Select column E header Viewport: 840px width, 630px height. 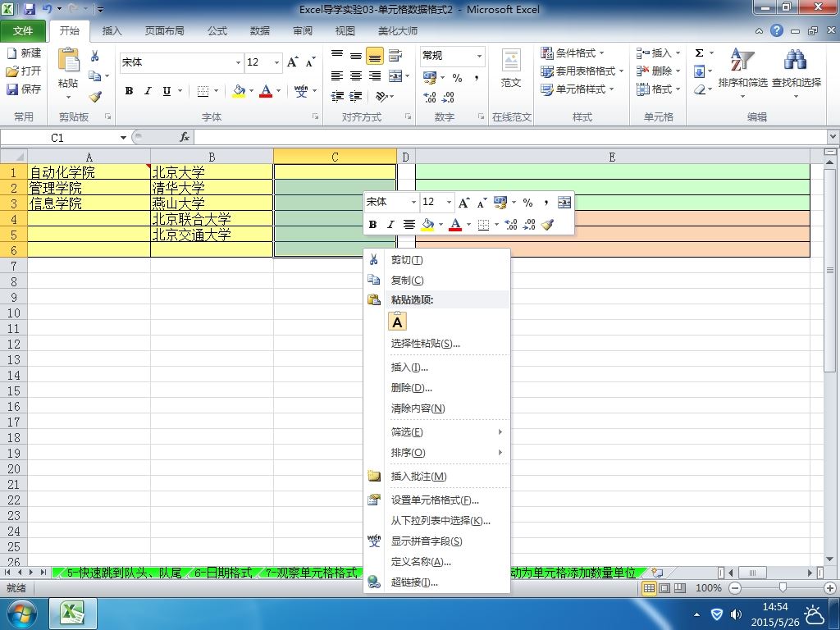coord(612,157)
